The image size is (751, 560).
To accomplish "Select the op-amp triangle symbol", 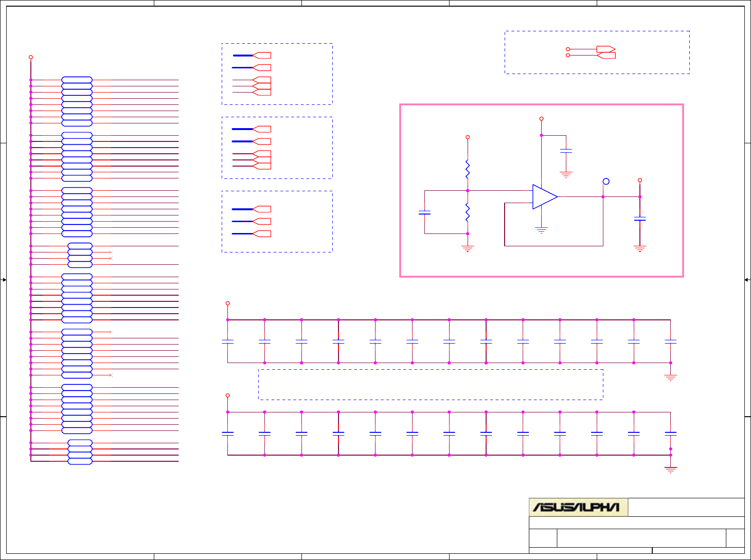I will (545, 196).
